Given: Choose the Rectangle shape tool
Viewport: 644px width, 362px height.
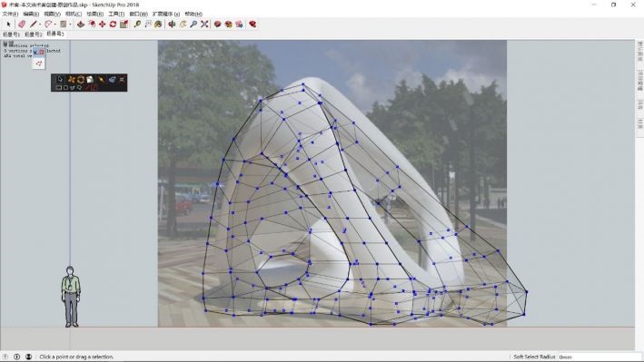Looking at the screenshot, I should [x=64, y=24].
